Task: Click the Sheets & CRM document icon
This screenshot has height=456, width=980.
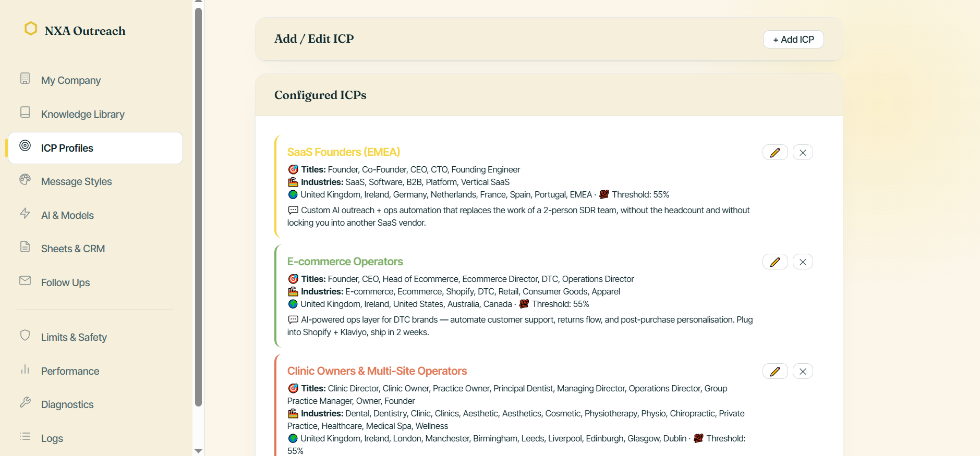Action: pyautogui.click(x=25, y=247)
